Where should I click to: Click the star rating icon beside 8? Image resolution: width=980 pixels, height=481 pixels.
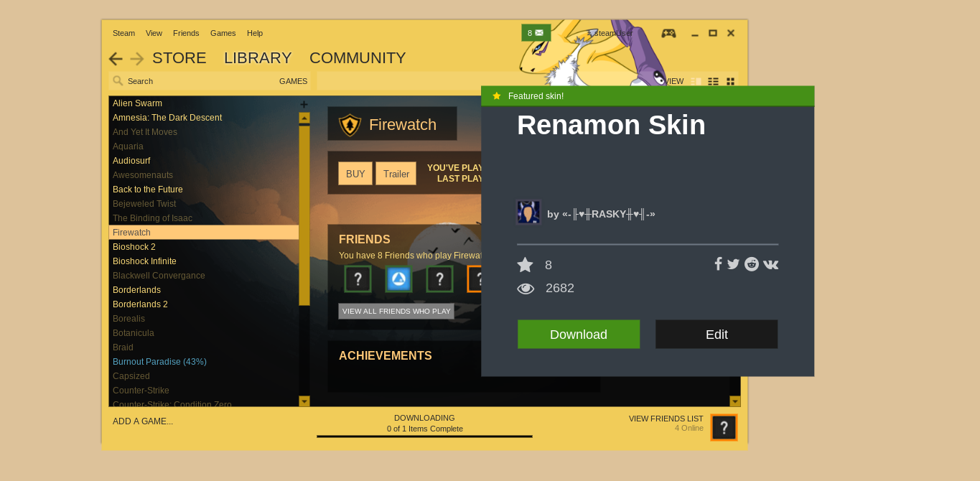[x=525, y=265]
